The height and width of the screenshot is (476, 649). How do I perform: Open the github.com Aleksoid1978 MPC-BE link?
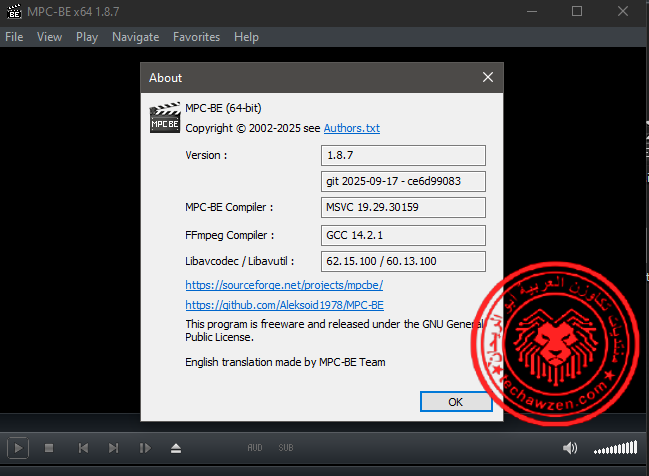[284, 305]
